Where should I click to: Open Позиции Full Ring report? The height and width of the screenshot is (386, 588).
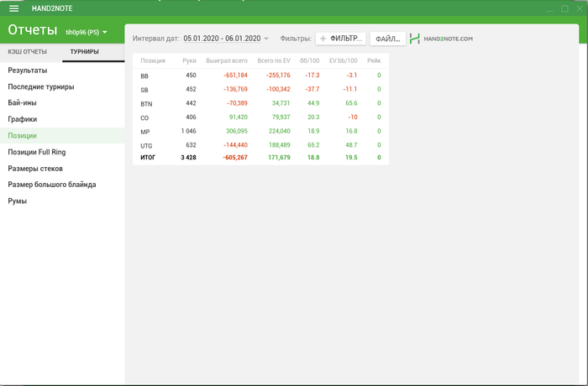click(x=37, y=152)
